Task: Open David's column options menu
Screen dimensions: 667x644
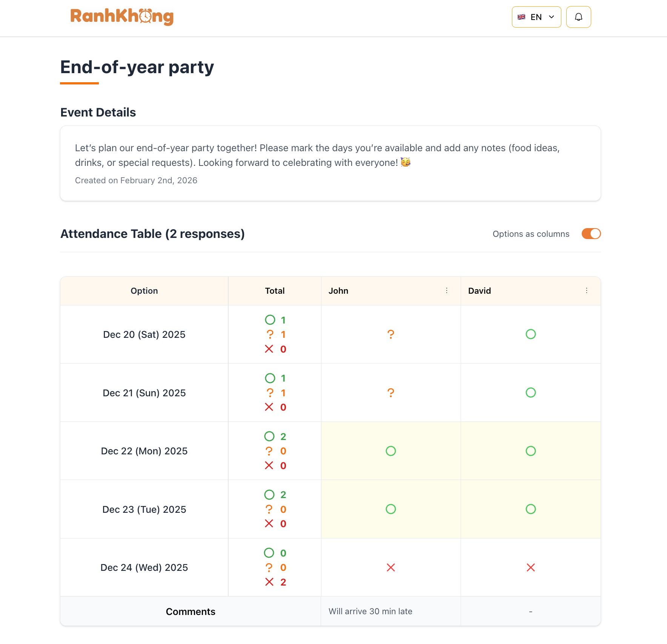Action: [x=587, y=291]
